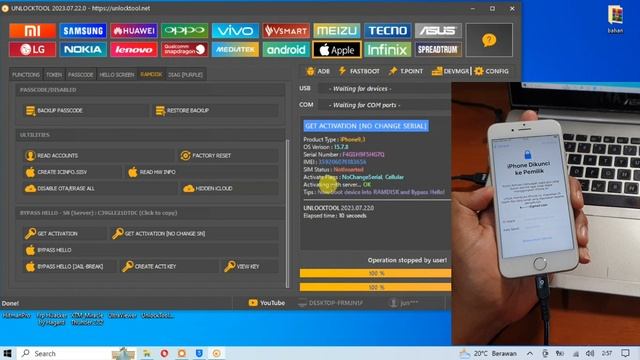Select the Asus brand logo
640x360 pixels.
coord(438,31)
